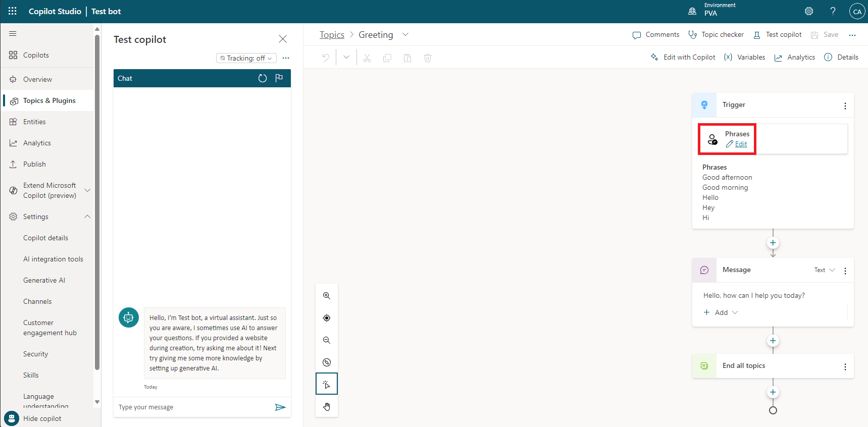Zoom out on the canvas

(327, 340)
